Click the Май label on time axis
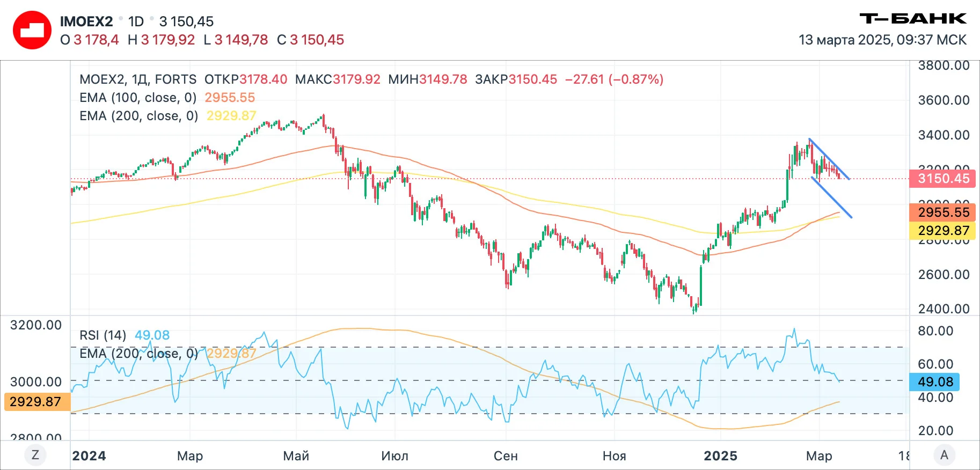This screenshot has width=980, height=470. pyautogui.click(x=296, y=456)
